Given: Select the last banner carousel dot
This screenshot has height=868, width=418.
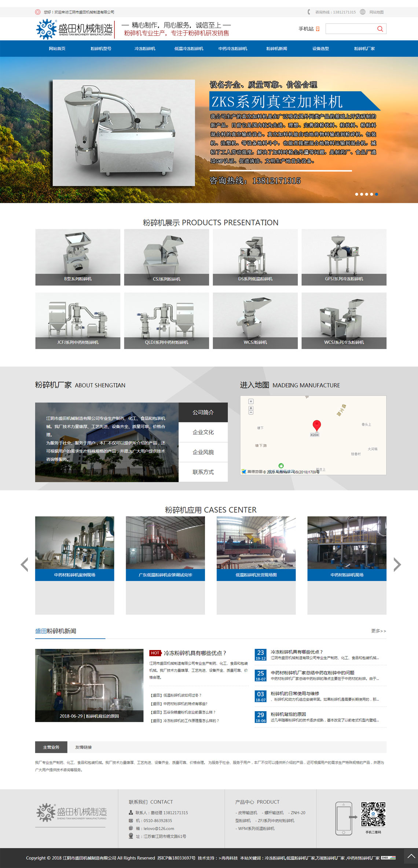Looking at the screenshot, I should [377, 194].
